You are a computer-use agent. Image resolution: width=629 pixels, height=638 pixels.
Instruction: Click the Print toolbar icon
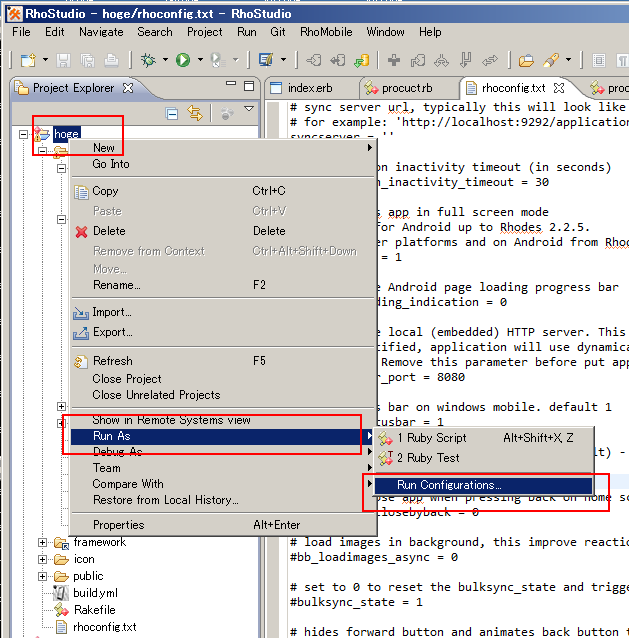click(x=111, y=61)
